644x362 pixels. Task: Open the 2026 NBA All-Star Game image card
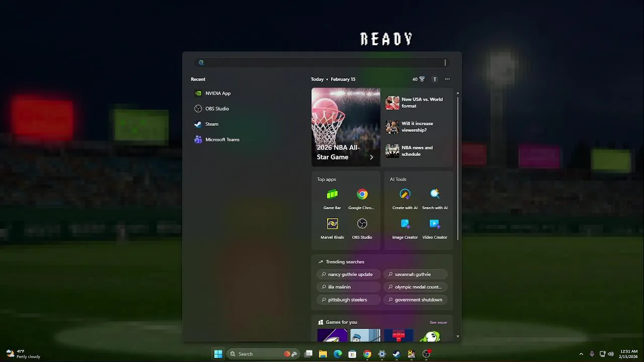[x=346, y=127]
